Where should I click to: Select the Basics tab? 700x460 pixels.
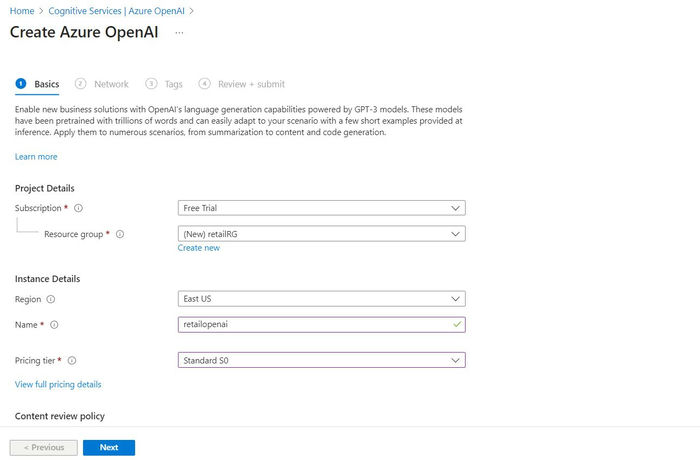pos(46,84)
